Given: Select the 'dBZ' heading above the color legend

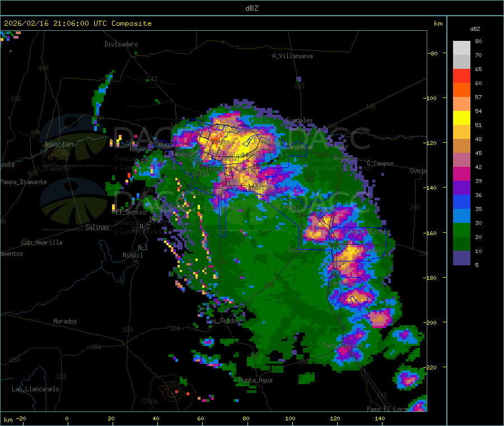Looking at the screenshot, I should tap(475, 29).
